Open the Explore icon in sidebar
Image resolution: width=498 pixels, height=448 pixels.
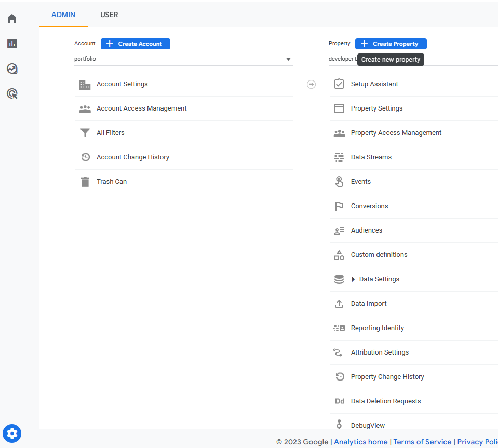tap(12, 69)
